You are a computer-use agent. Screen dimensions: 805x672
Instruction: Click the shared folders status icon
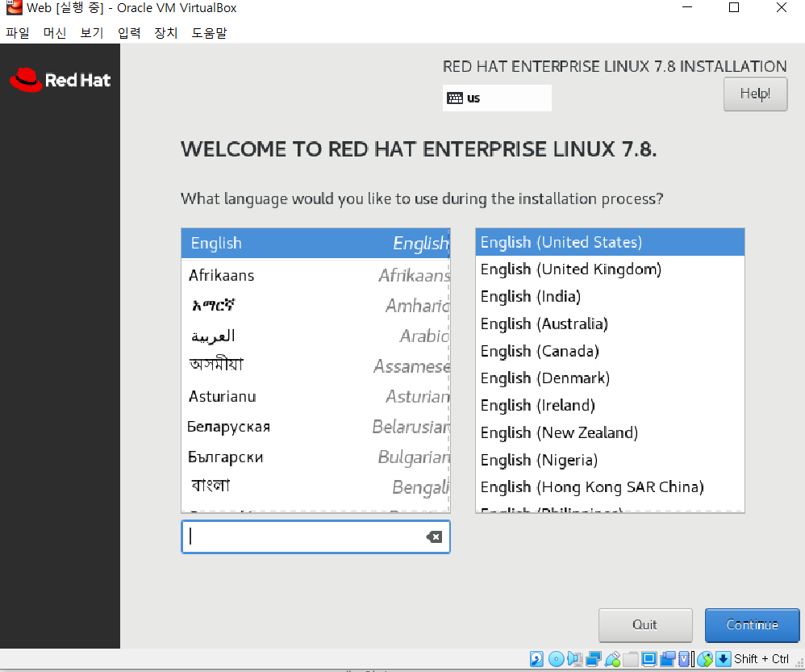tap(631, 658)
